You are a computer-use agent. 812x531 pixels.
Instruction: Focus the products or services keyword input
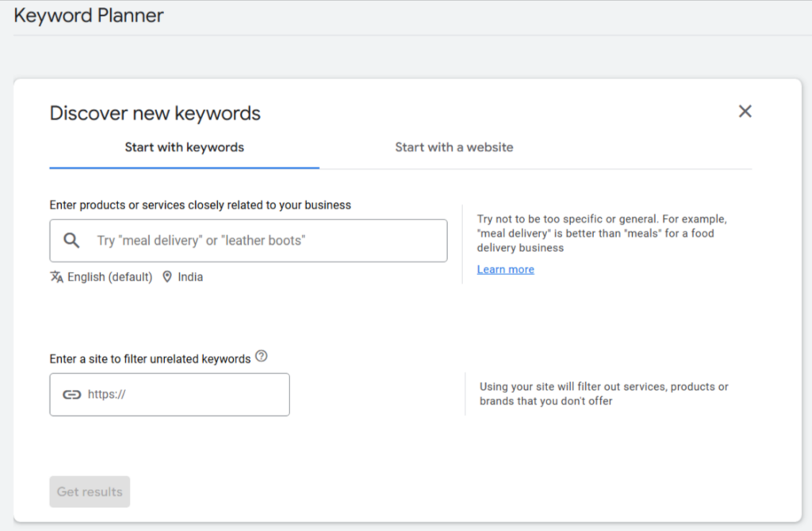pyautogui.click(x=248, y=241)
